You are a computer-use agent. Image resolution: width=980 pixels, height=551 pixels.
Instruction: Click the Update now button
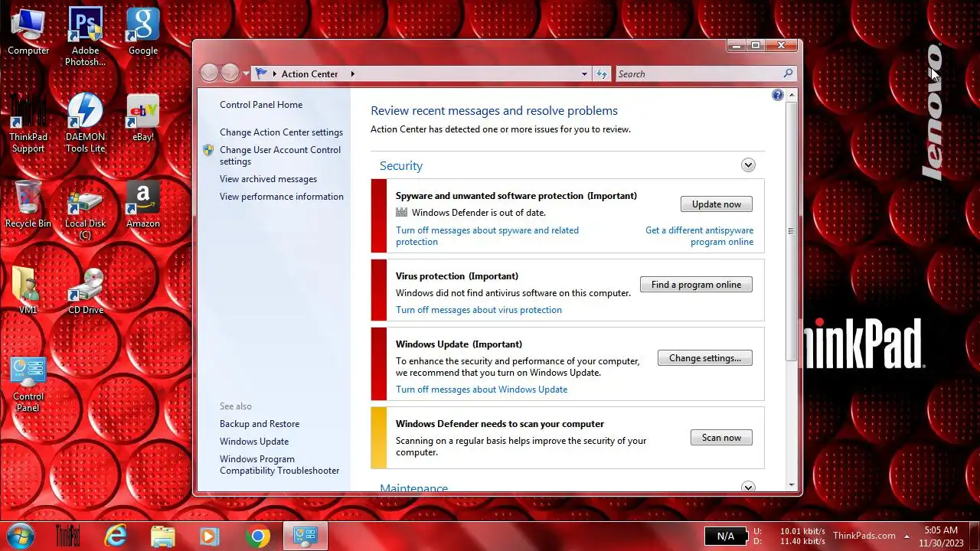coord(717,204)
